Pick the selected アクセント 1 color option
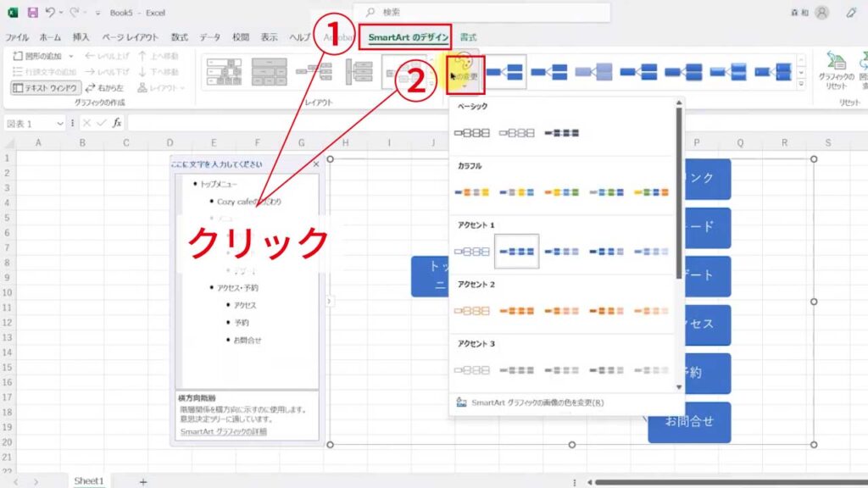The image size is (868, 488). [x=516, y=251]
